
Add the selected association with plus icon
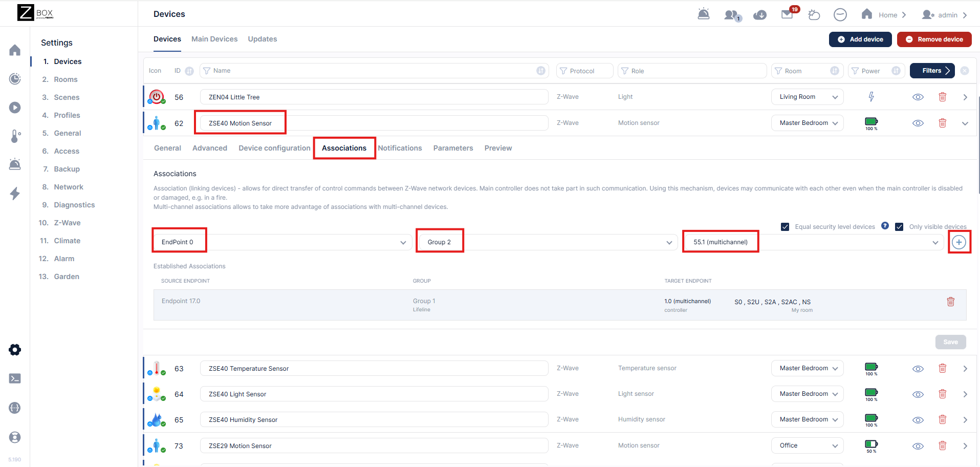click(959, 242)
